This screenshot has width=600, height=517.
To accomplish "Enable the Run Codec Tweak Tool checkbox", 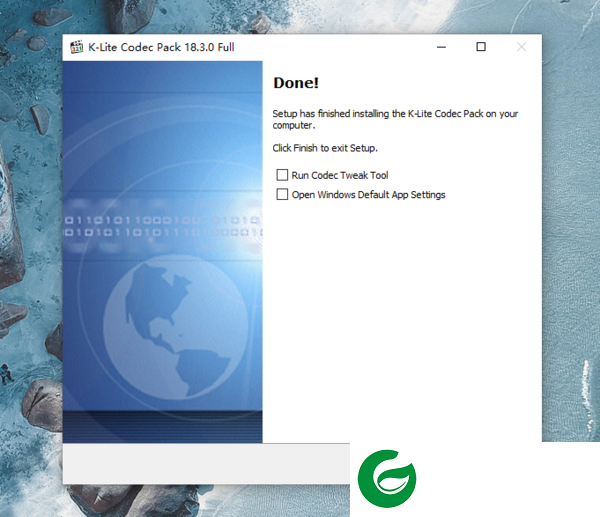I will tap(282, 175).
